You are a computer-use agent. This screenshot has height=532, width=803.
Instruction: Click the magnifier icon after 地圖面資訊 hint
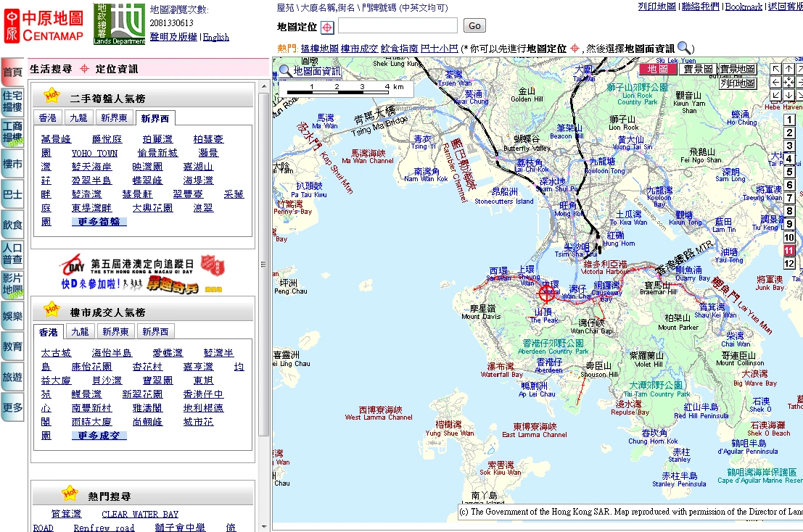[x=684, y=48]
